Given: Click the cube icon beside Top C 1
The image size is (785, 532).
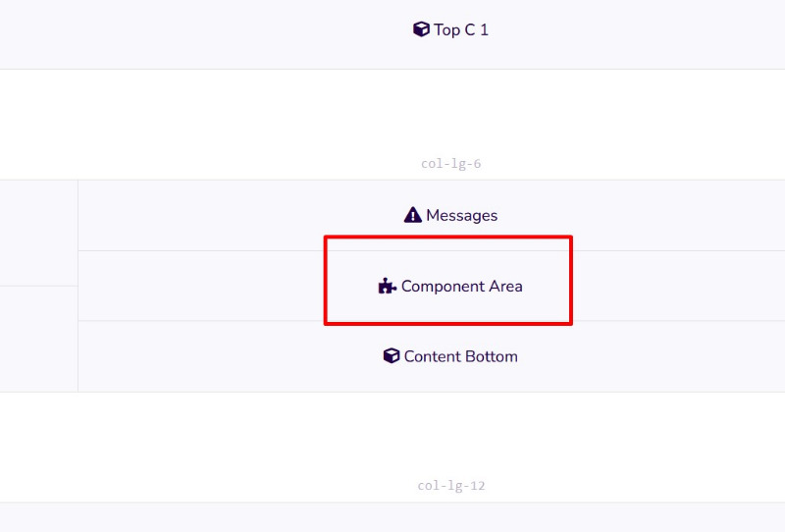Looking at the screenshot, I should 421,29.
